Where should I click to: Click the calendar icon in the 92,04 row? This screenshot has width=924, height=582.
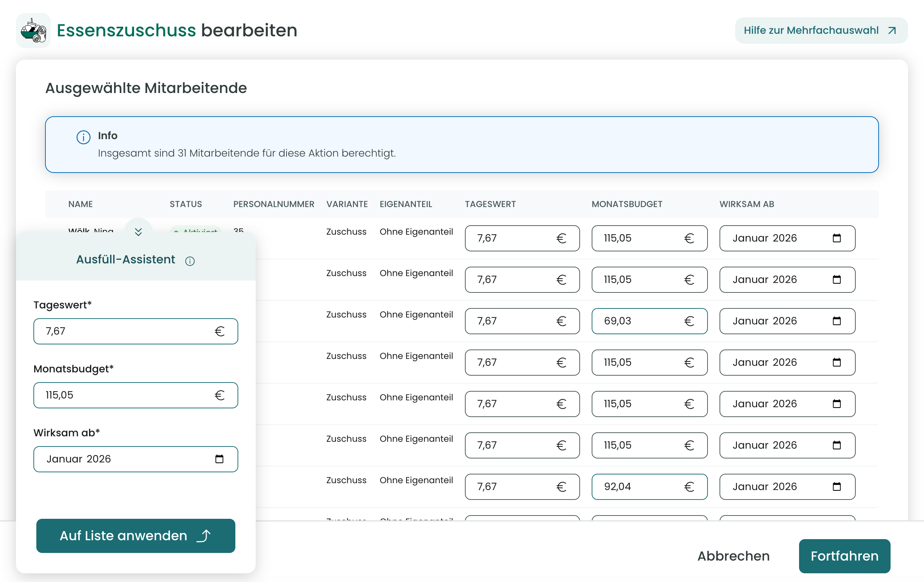tap(836, 486)
